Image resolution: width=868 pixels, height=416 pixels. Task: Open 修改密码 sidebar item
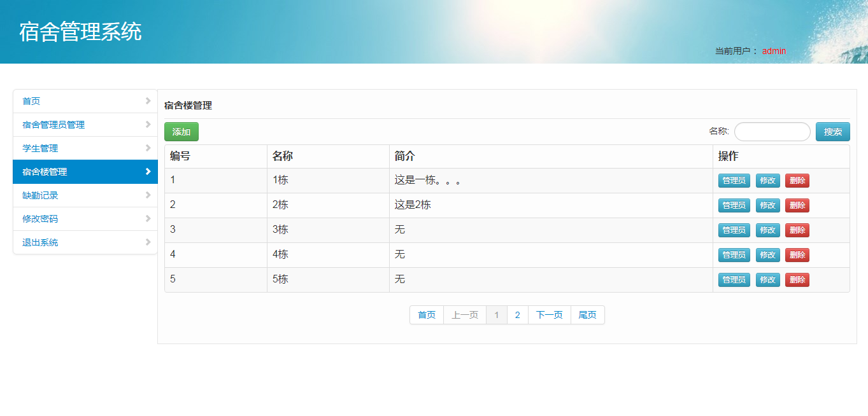pyautogui.click(x=85, y=219)
